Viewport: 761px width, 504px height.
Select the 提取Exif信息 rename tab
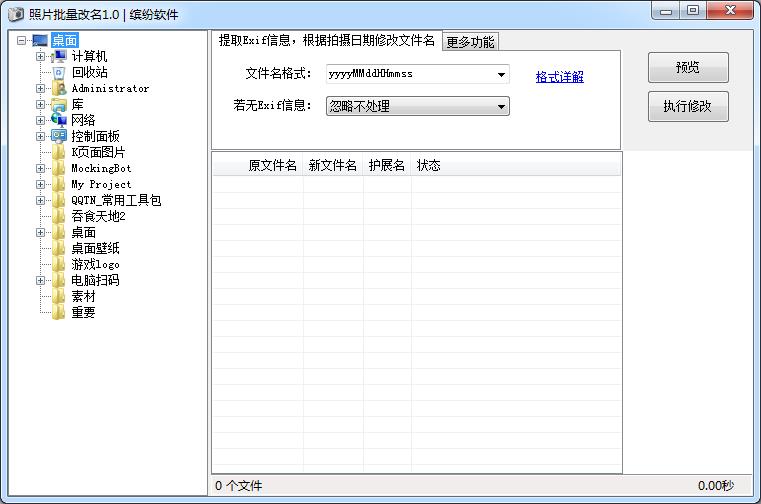[x=327, y=41]
